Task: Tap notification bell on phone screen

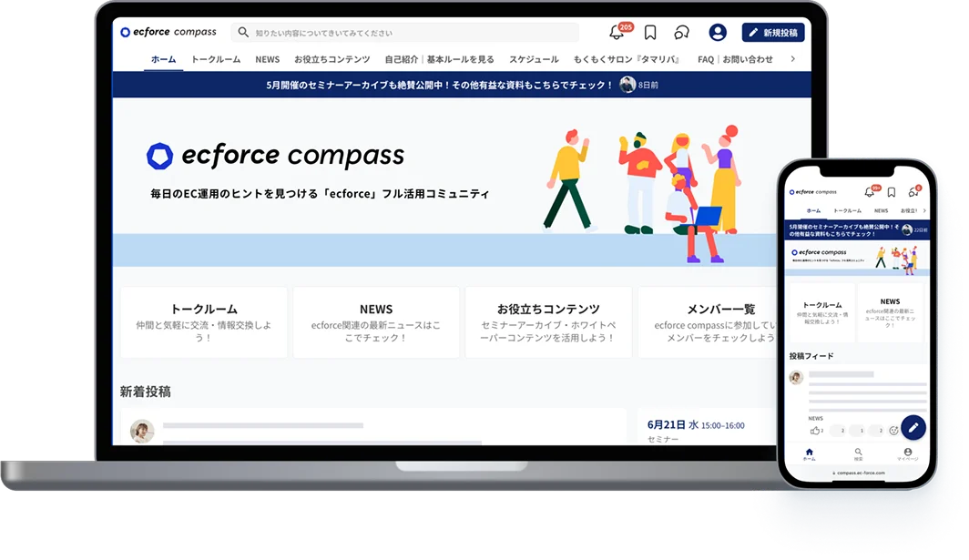Action: (870, 191)
